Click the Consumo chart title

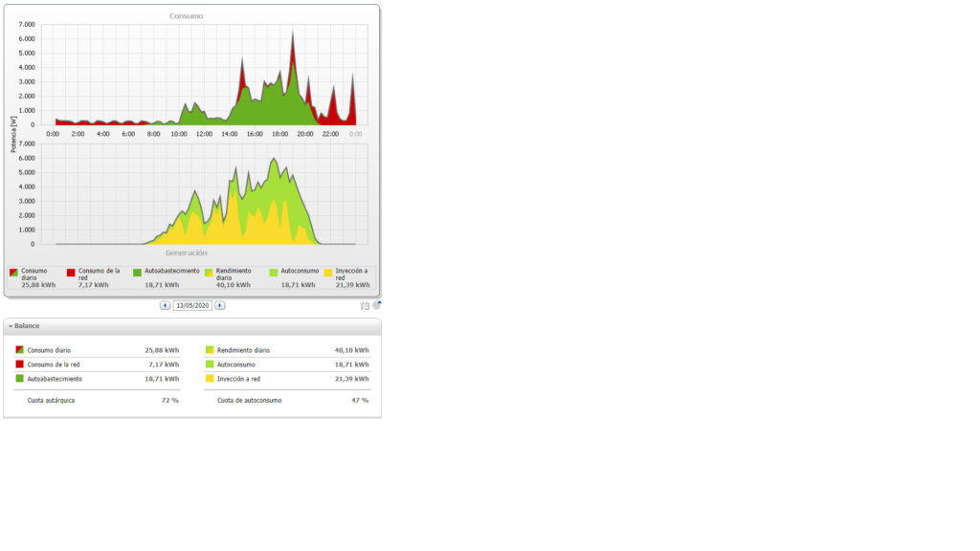[186, 16]
